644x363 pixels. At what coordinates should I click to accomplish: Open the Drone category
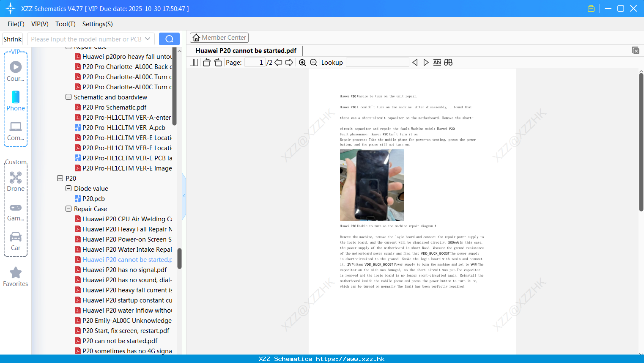pyautogui.click(x=16, y=177)
